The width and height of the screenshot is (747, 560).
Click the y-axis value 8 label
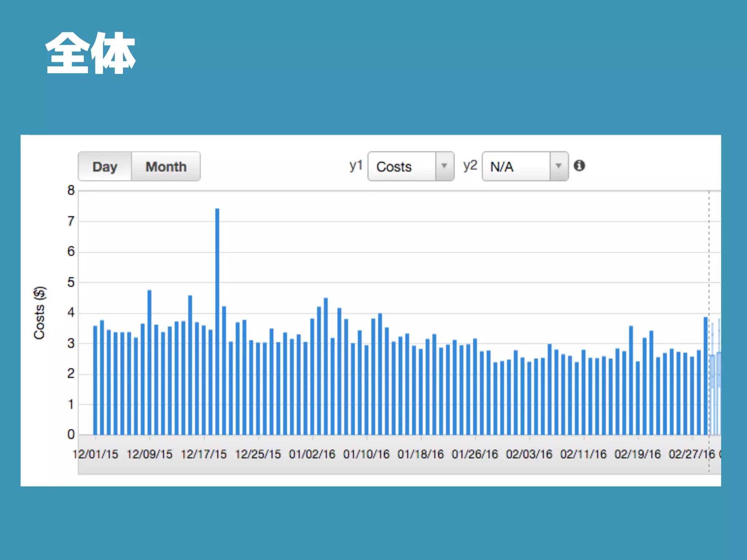[x=71, y=190]
